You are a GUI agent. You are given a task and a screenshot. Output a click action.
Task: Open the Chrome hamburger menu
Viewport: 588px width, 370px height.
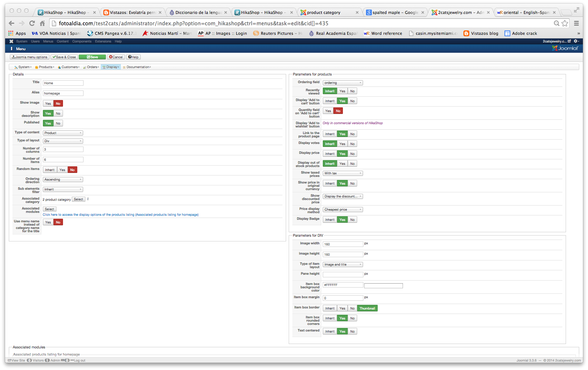576,23
